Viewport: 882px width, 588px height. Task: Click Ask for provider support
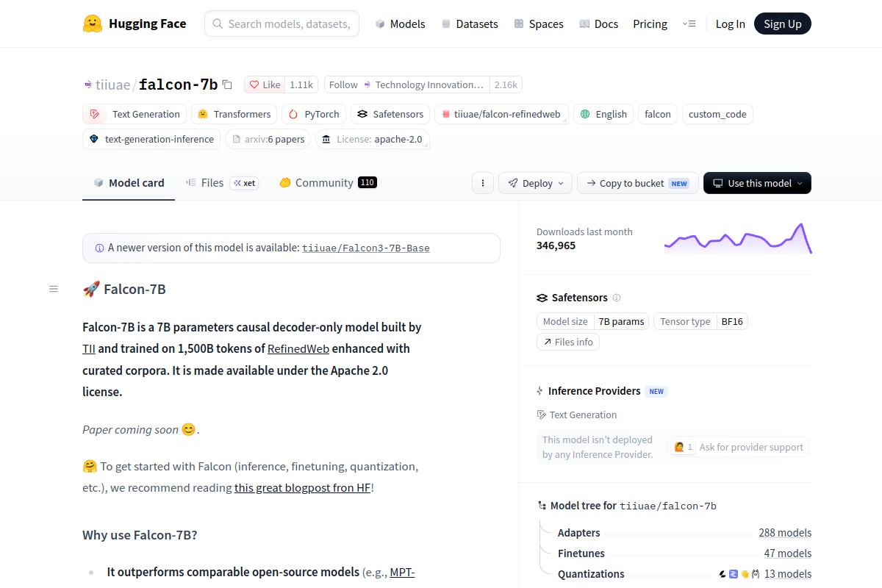coord(738,447)
